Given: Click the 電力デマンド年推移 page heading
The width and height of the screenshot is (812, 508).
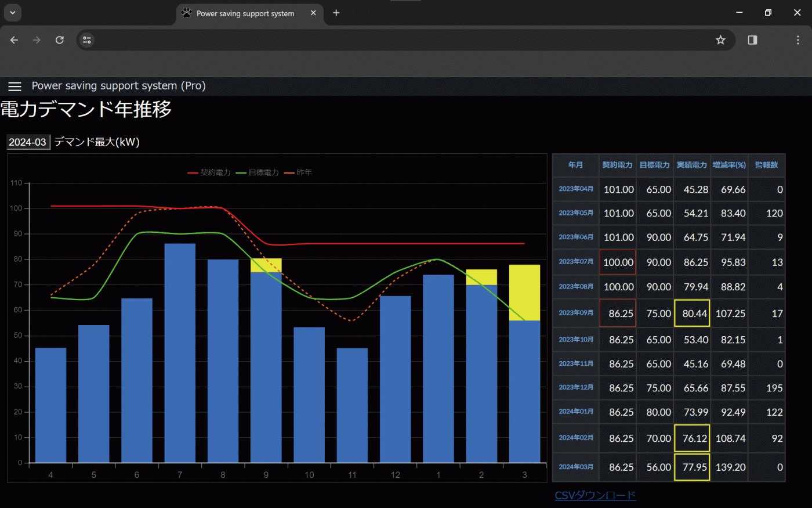Looking at the screenshot, I should click(x=86, y=109).
